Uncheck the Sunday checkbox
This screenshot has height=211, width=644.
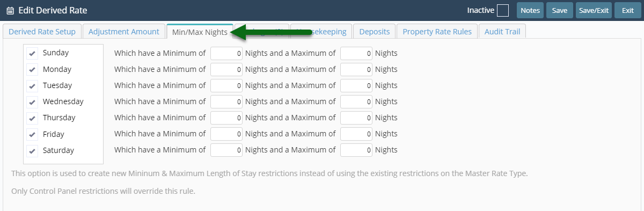(x=32, y=53)
